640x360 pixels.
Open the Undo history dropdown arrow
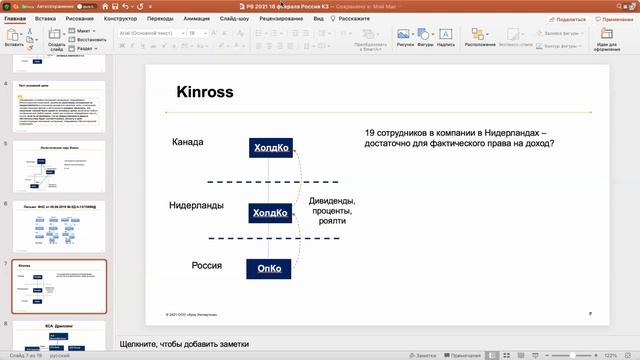(x=132, y=7)
